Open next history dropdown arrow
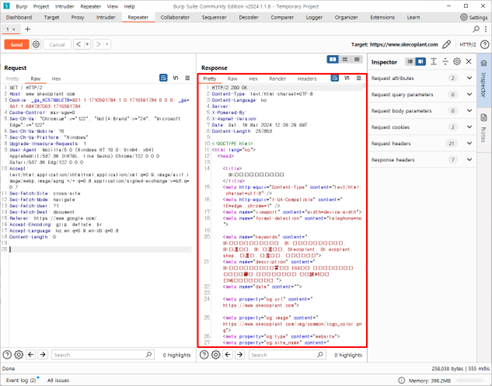The width and height of the screenshot is (492, 386). point(107,44)
